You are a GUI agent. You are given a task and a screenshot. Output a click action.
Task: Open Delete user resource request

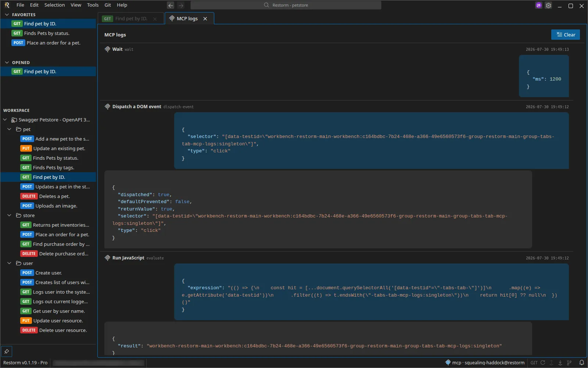coord(48,330)
